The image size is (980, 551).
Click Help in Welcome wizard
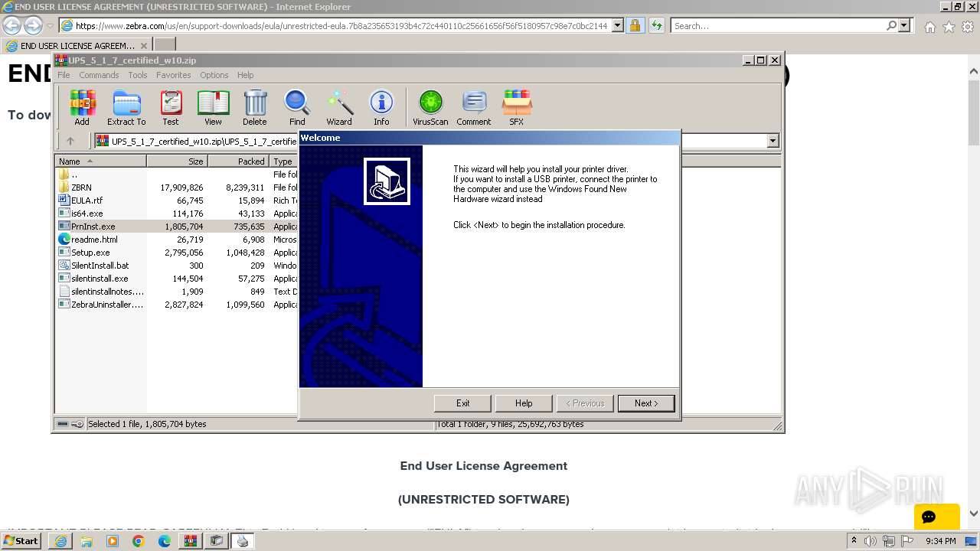[524, 403]
